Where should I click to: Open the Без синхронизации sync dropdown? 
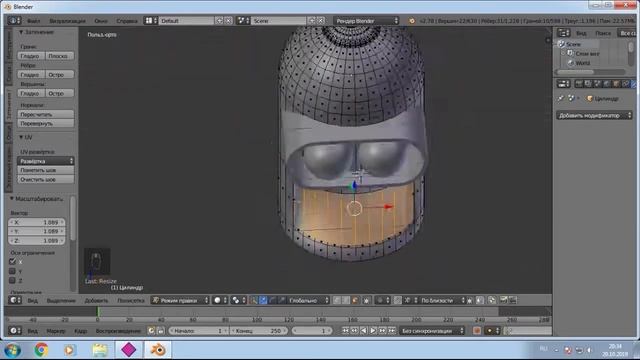[x=432, y=331]
